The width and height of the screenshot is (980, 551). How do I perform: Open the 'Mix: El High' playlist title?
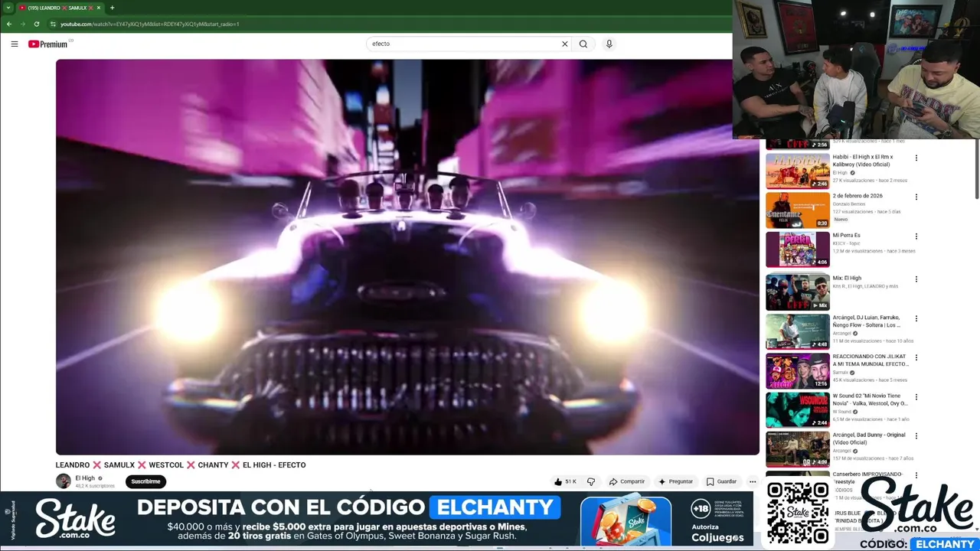847,278
